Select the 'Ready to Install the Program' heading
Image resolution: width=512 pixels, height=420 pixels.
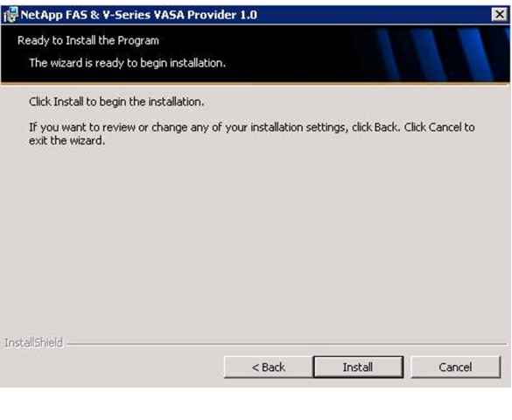click(x=88, y=40)
